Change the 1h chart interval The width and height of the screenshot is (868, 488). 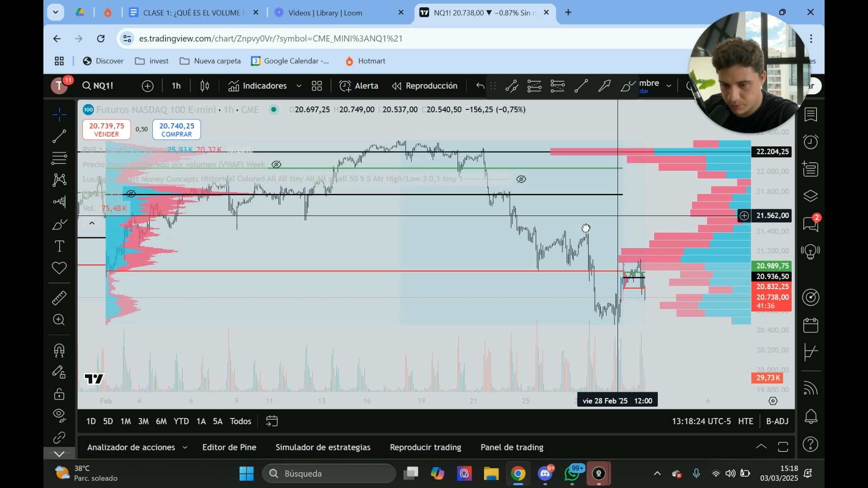point(176,86)
